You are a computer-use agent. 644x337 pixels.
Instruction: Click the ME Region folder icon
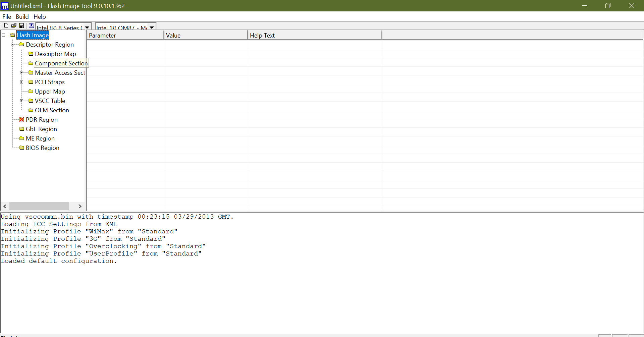[22, 138]
